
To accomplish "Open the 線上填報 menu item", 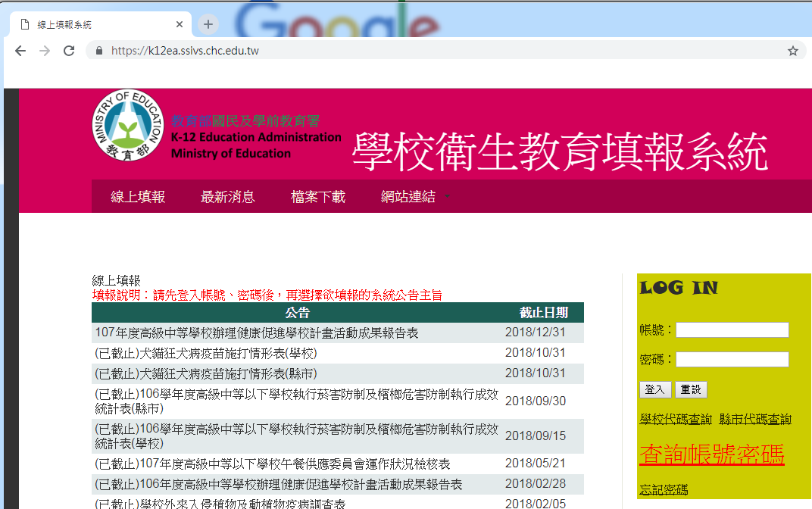I will 138,197.
